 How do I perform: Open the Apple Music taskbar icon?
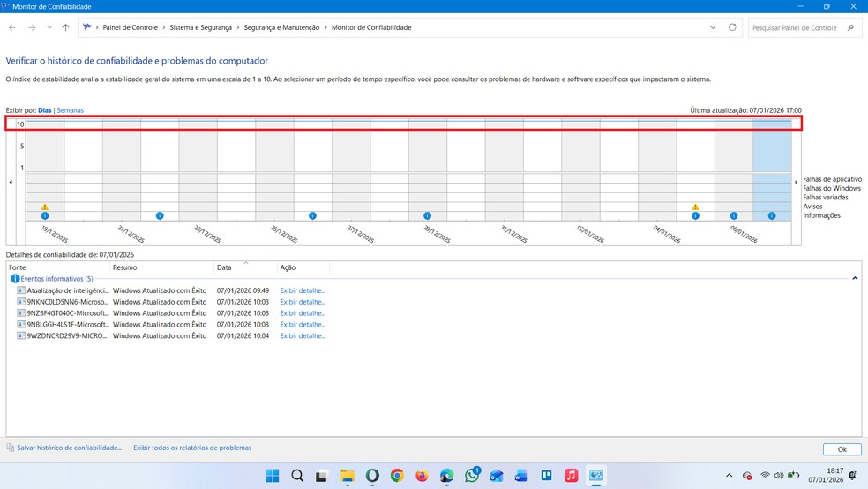(572, 475)
